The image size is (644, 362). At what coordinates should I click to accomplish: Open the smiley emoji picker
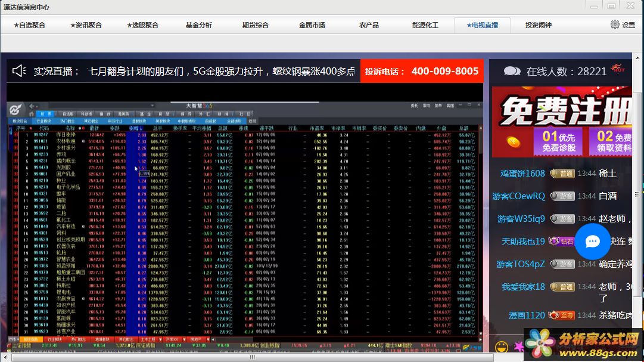[x=501, y=347]
